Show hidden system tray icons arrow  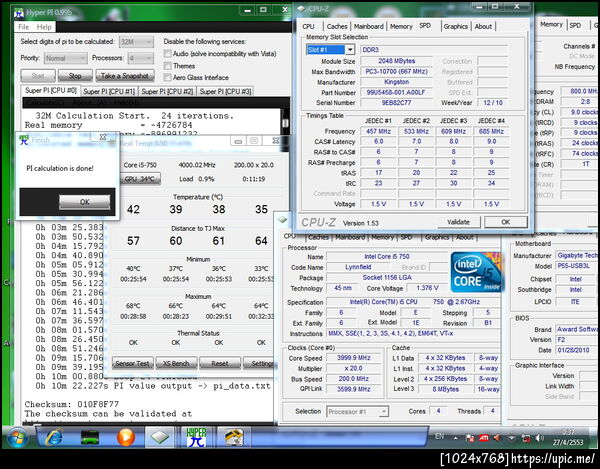455,438
